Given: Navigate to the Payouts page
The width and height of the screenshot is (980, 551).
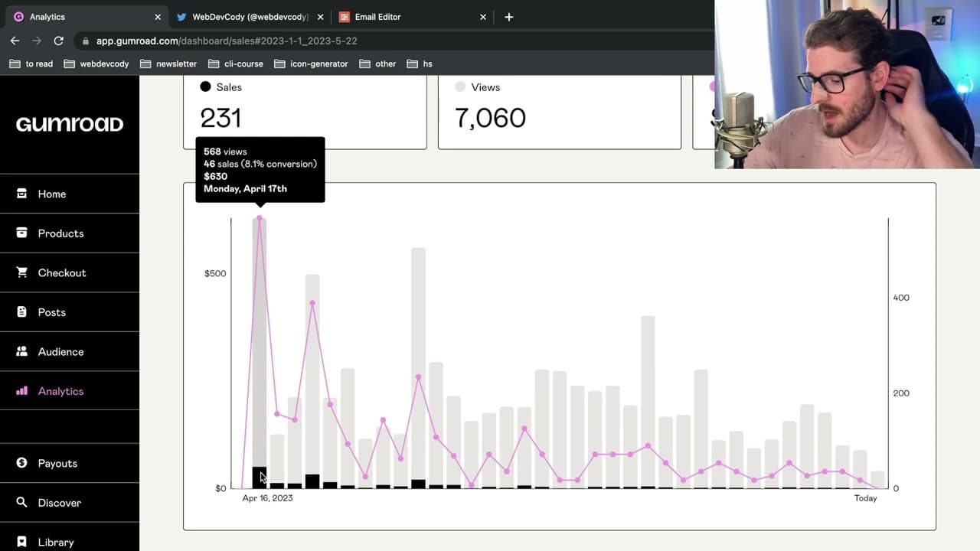Looking at the screenshot, I should (x=70, y=463).
